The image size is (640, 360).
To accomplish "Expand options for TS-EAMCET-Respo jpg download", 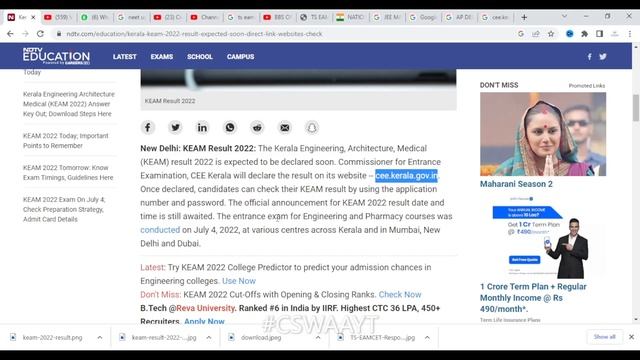I will [x=427, y=338].
